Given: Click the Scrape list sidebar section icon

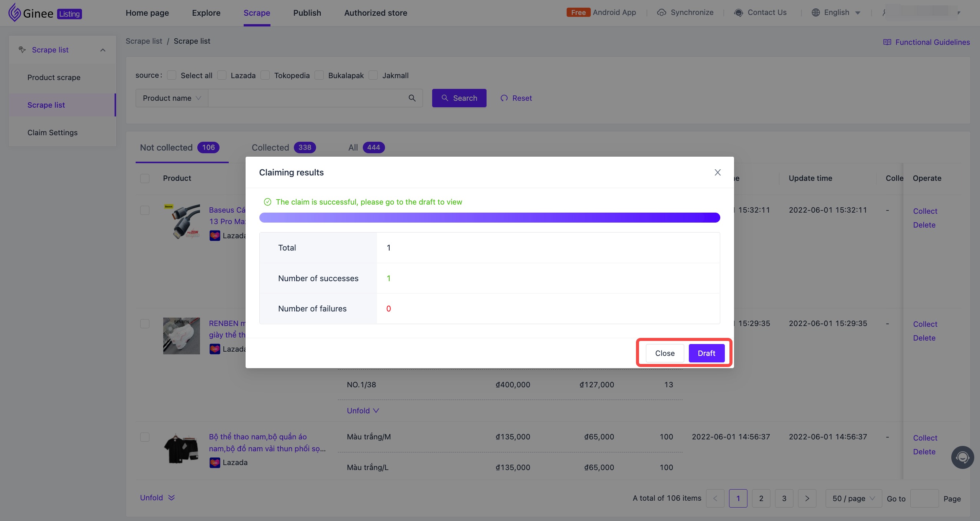Looking at the screenshot, I should [22, 50].
